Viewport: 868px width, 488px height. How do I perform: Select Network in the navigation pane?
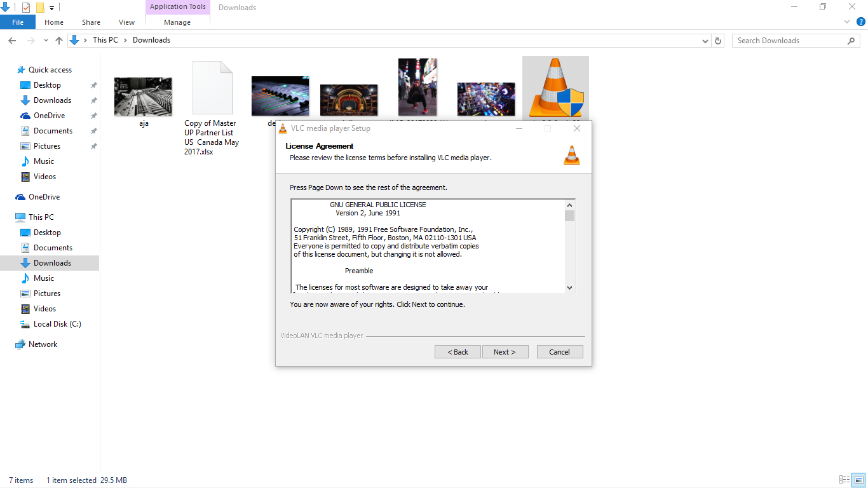tap(43, 344)
